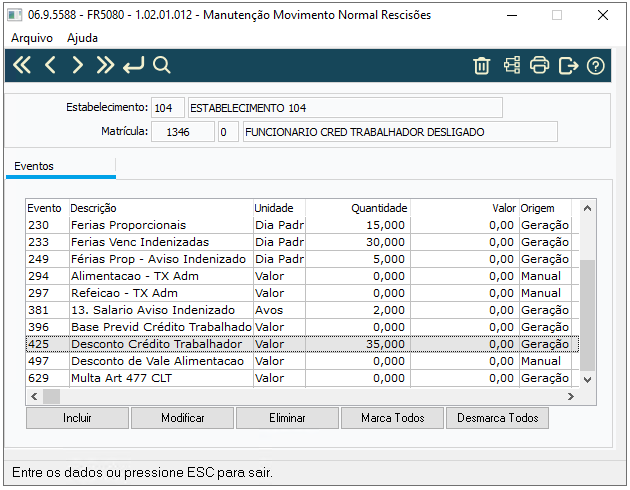The width and height of the screenshot is (630, 490).
Task: Open the hierarchy tree toolbar icon
Action: tap(512, 65)
